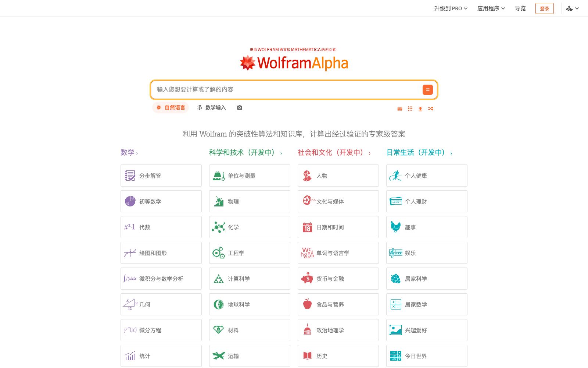Click the 材料 diamond icon
588x368 pixels.
click(x=219, y=330)
